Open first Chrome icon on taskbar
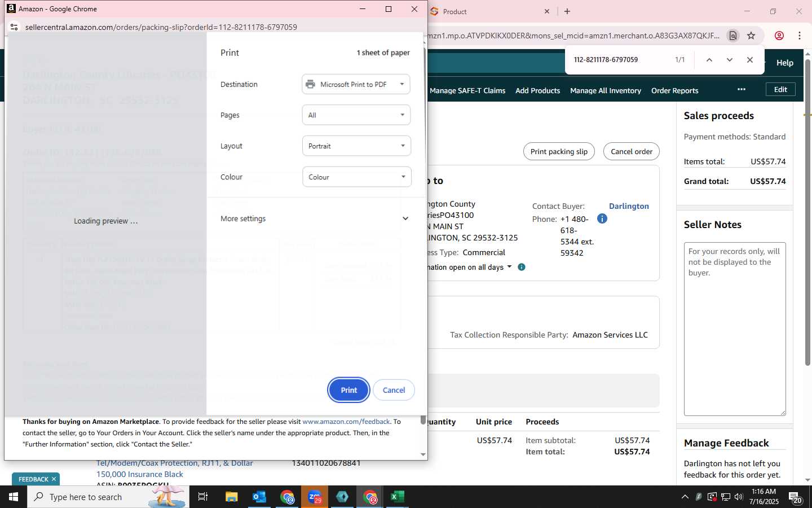 coord(287,497)
